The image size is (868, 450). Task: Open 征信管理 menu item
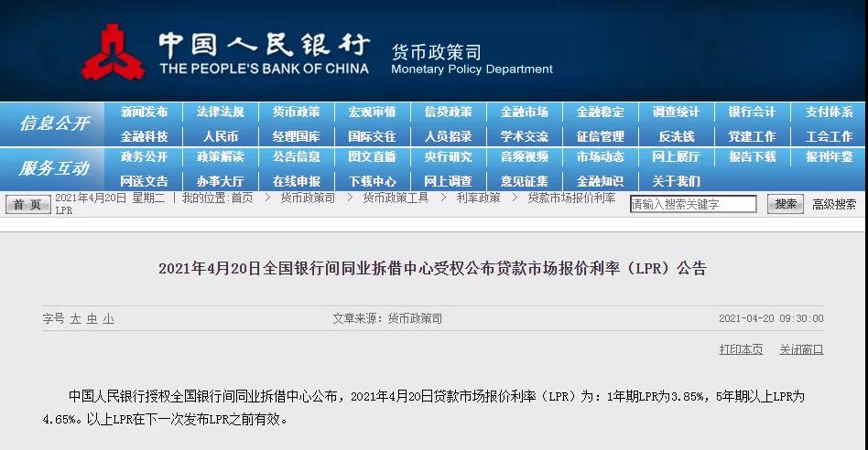click(x=600, y=136)
